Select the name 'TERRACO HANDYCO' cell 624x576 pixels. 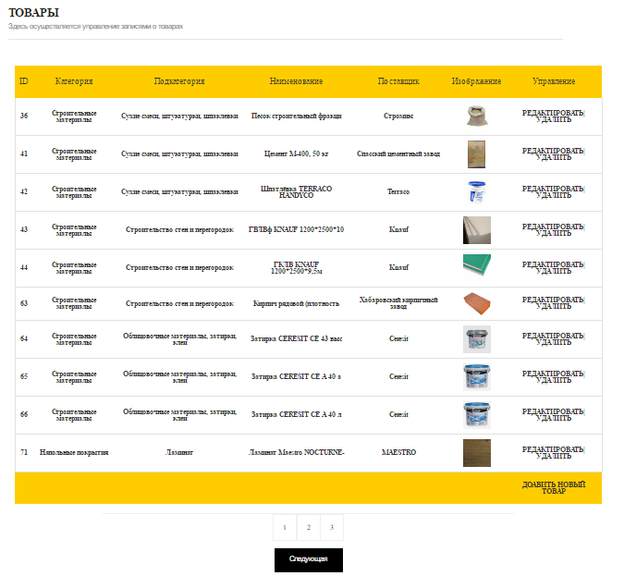pos(296,192)
